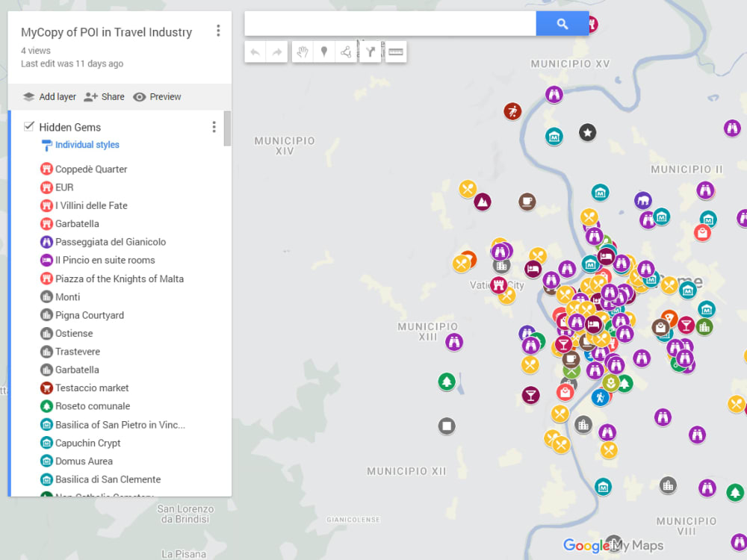747x560 pixels.
Task: Open the map options three-dot menu
Action: pos(218,31)
